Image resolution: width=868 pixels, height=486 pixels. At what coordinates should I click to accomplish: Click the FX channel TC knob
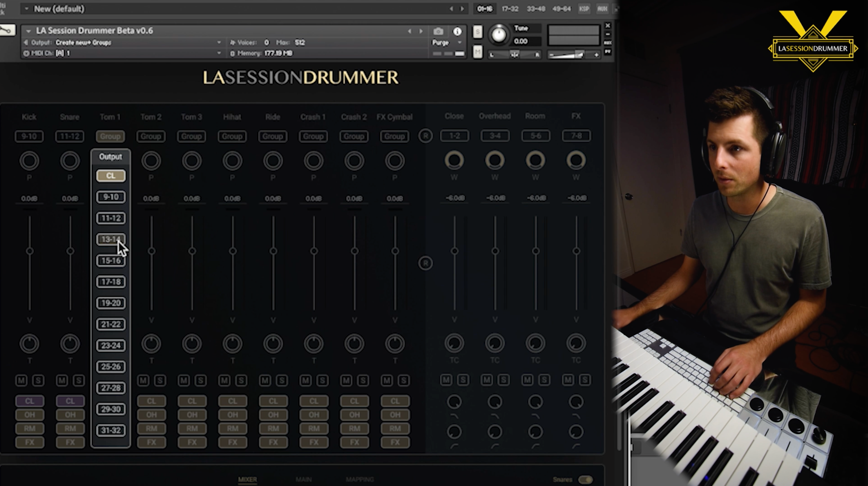576,343
